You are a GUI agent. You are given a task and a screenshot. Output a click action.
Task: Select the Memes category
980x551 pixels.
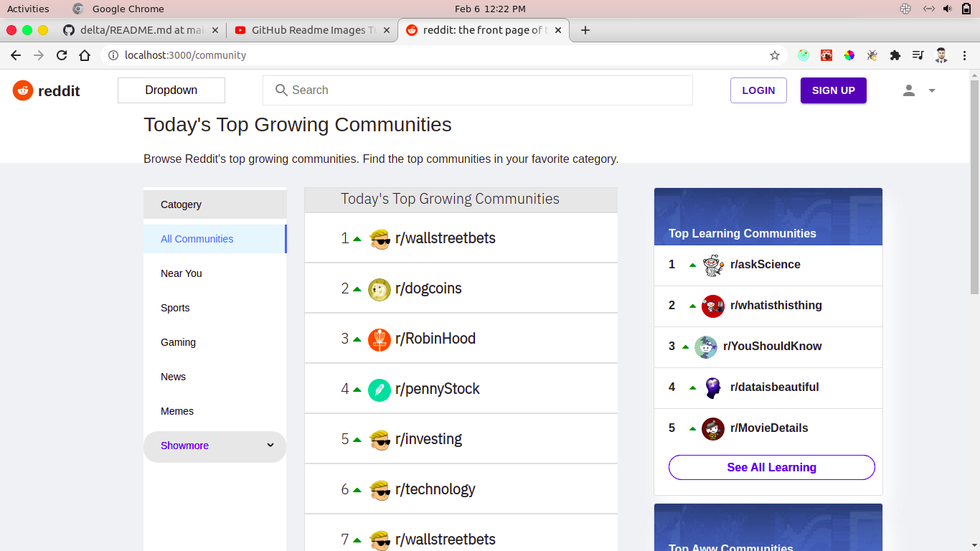(215, 411)
